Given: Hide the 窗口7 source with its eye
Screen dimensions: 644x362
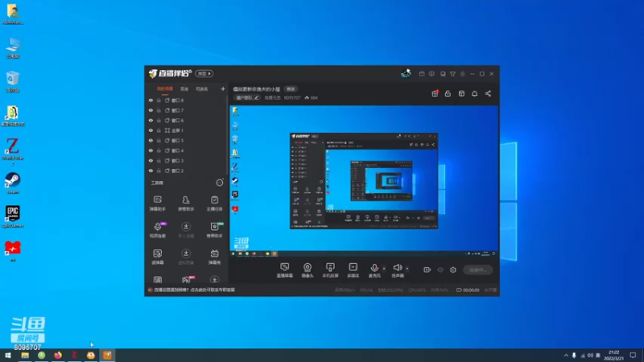Looking at the screenshot, I should pyautogui.click(x=151, y=110).
